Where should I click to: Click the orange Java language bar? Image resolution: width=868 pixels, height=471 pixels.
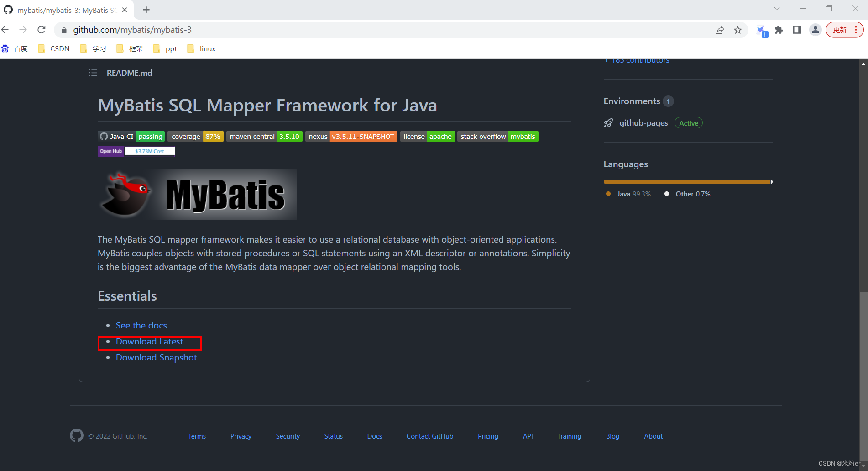pyautogui.click(x=687, y=182)
